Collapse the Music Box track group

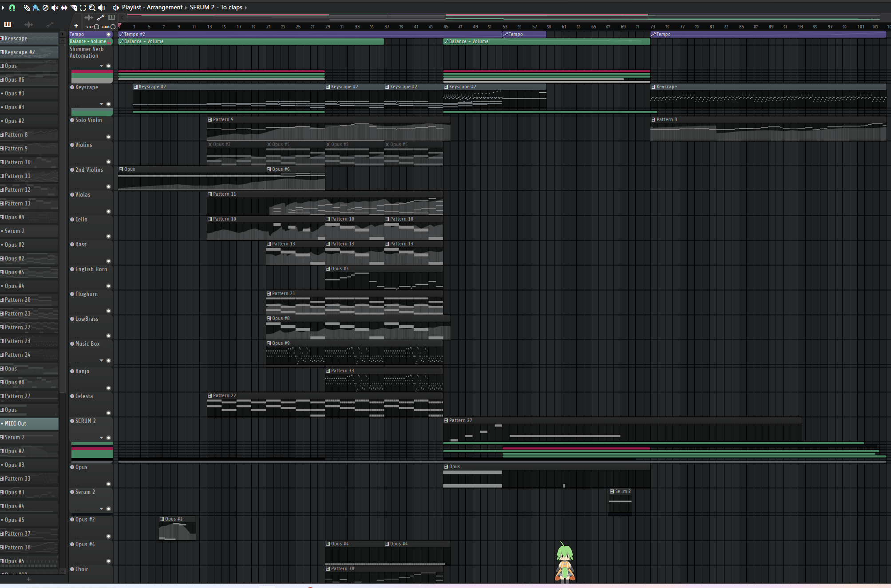pos(102,360)
